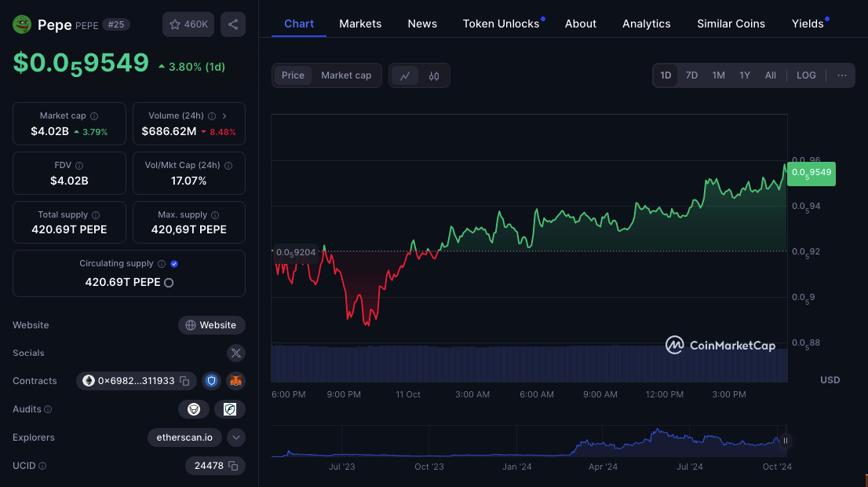Show Market cap info tooltip icon
This screenshot has width=868, height=487.
[x=94, y=116]
